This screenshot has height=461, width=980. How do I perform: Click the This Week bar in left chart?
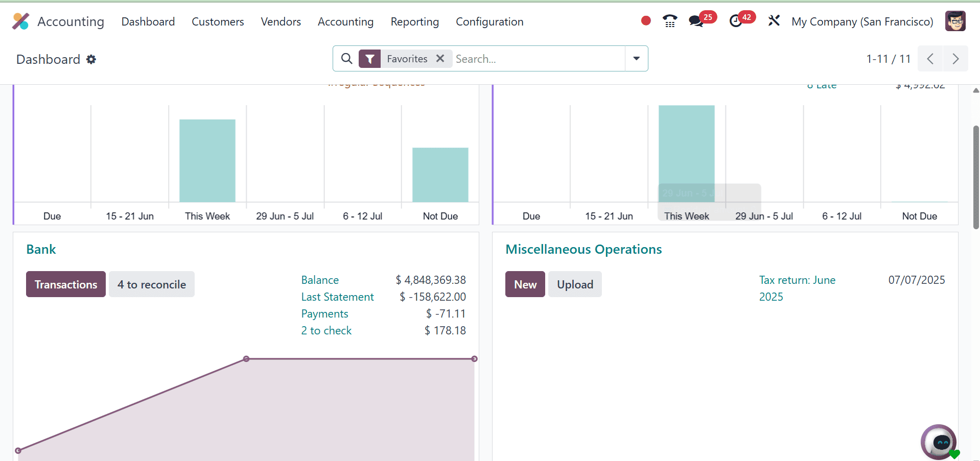207,160
